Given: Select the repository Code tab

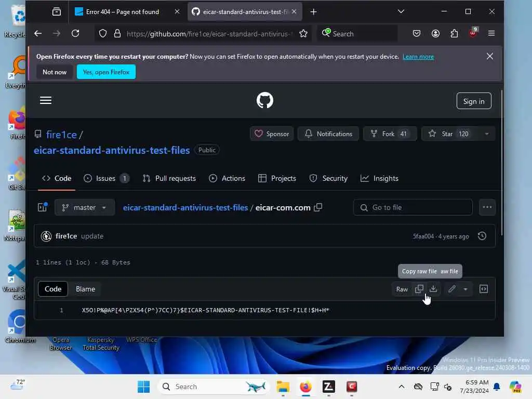Looking at the screenshot, I should point(56,179).
